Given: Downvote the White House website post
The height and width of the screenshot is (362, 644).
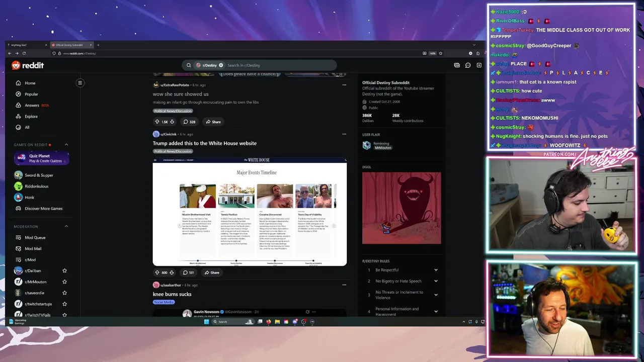Looking at the screenshot, I should click(x=172, y=273).
